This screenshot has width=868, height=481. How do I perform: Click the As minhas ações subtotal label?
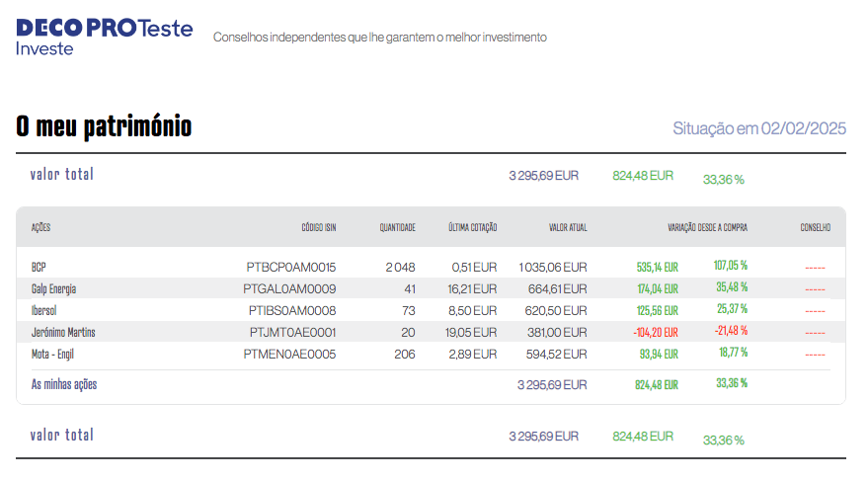(64, 384)
